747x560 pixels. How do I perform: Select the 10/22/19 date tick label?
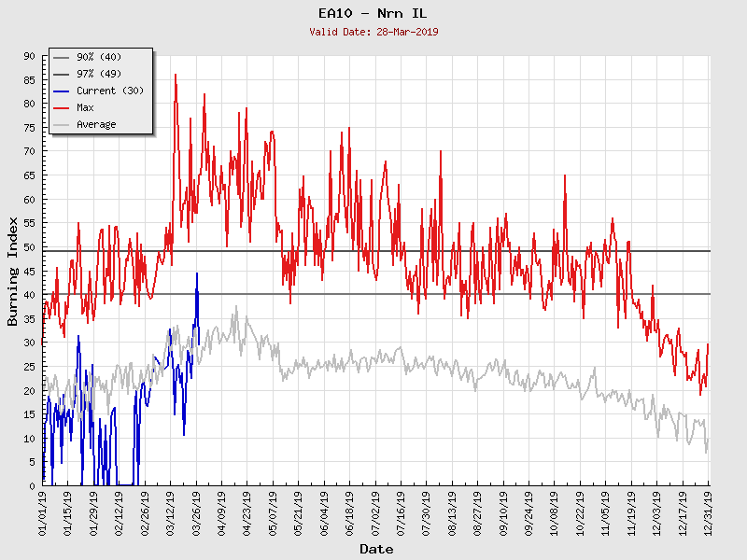tap(580, 511)
